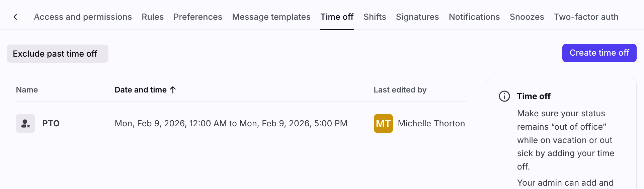Click the MT avatar badge

pyautogui.click(x=383, y=124)
